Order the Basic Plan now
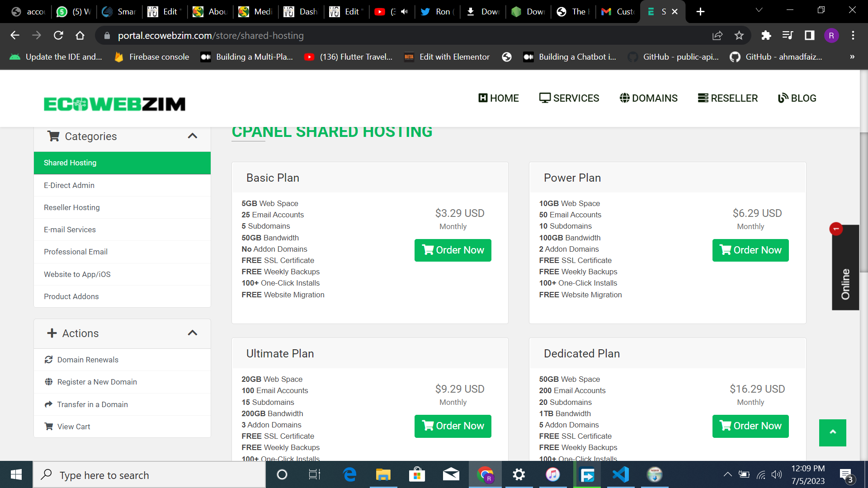This screenshot has width=868, height=488. pos(453,250)
